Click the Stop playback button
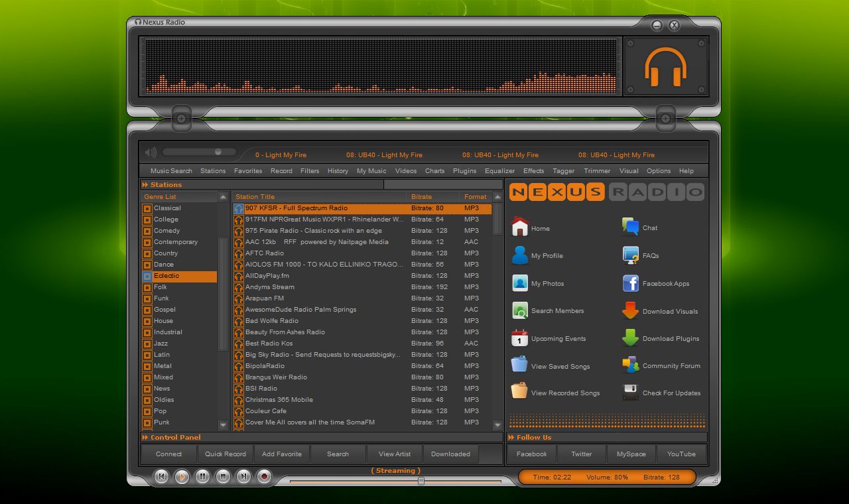The width and height of the screenshot is (849, 504). [223, 476]
